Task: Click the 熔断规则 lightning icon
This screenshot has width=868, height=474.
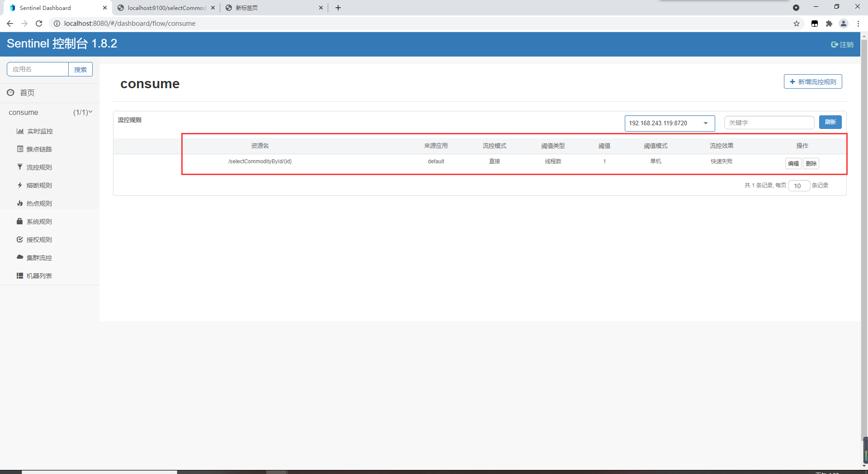Action: pyautogui.click(x=20, y=185)
